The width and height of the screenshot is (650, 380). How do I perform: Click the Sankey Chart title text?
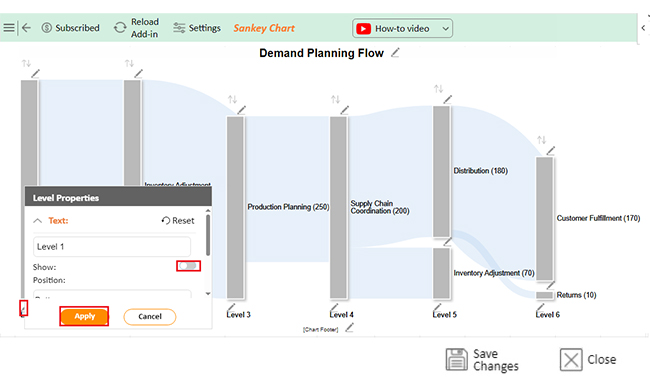pos(264,28)
